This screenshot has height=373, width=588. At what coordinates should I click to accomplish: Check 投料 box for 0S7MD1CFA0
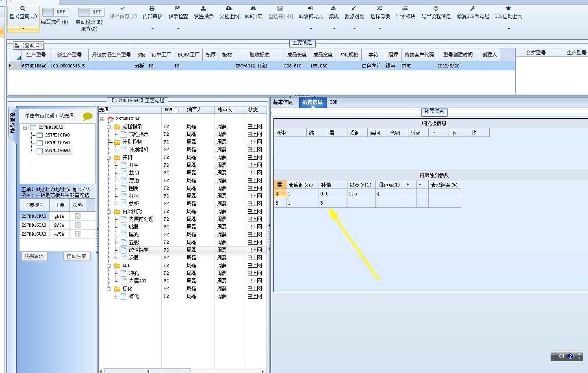point(78,216)
